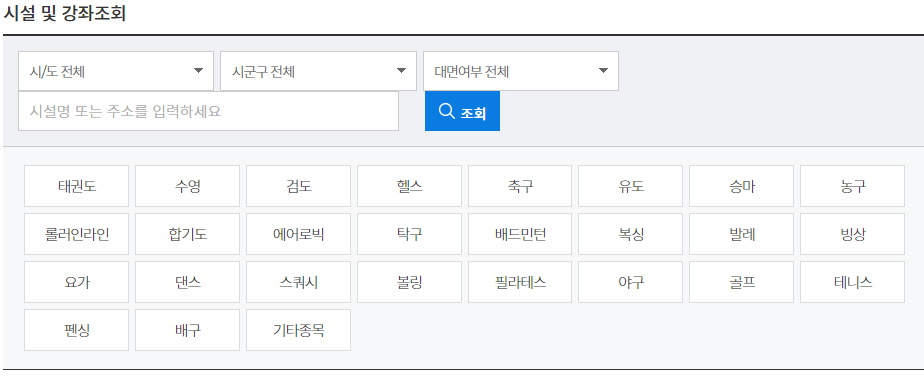Select the 축구 category button
The image size is (924, 379).
(x=520, y=186)
